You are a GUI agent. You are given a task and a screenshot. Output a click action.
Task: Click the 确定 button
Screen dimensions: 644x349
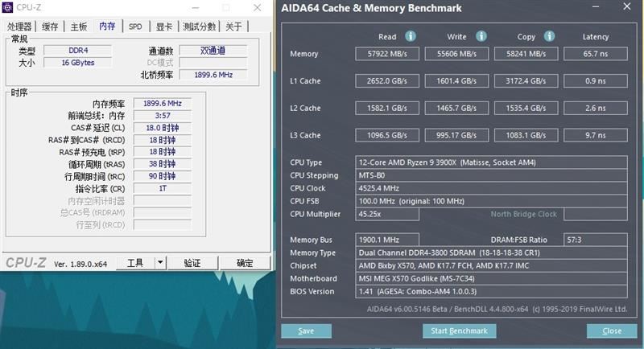(245, 263)
